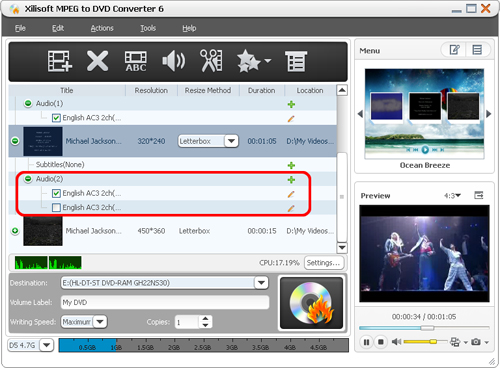Show previous menu template with left arrow
This screenshot has width=500, height=368.
point(360,114)
